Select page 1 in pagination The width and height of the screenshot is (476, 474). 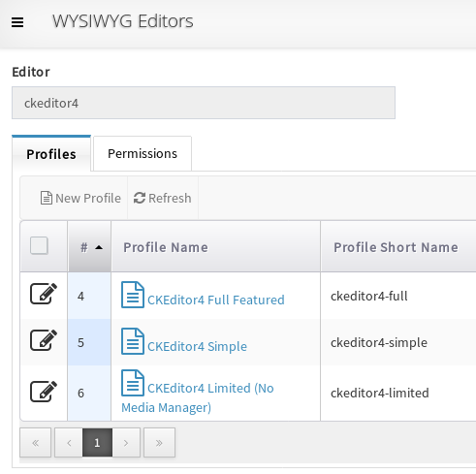97,443
